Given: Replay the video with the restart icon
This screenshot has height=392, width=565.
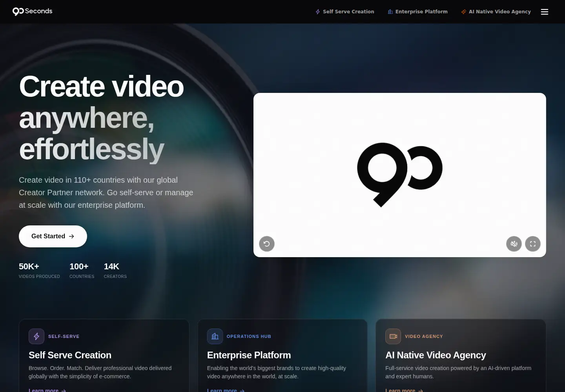Looking at the screenshot, I should [267, 244].
